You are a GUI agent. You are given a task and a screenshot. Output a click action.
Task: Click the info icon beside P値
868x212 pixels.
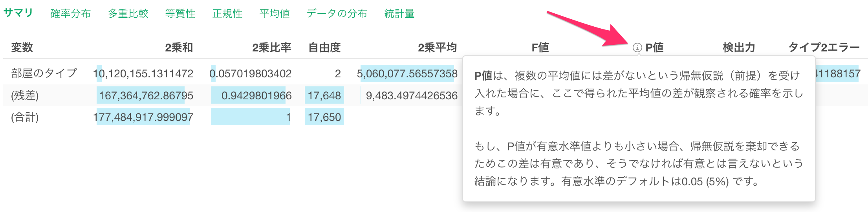pyautogui.click(x=637, y=48)
